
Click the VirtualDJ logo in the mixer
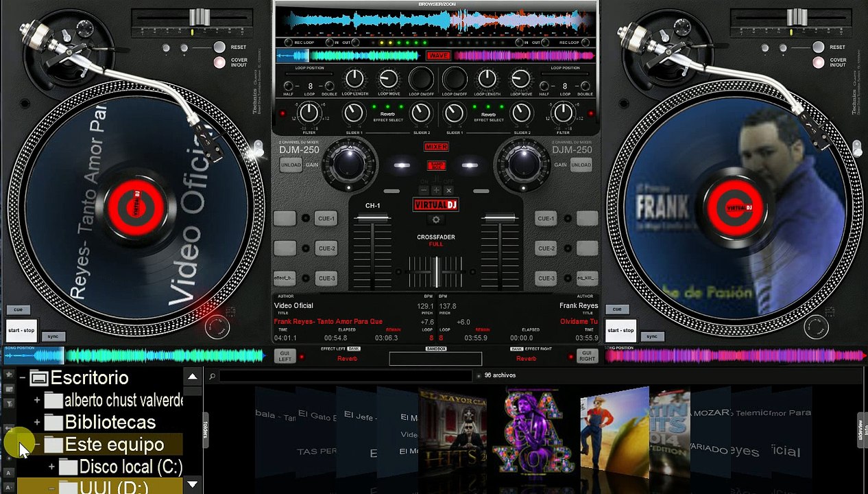(435, 205)
